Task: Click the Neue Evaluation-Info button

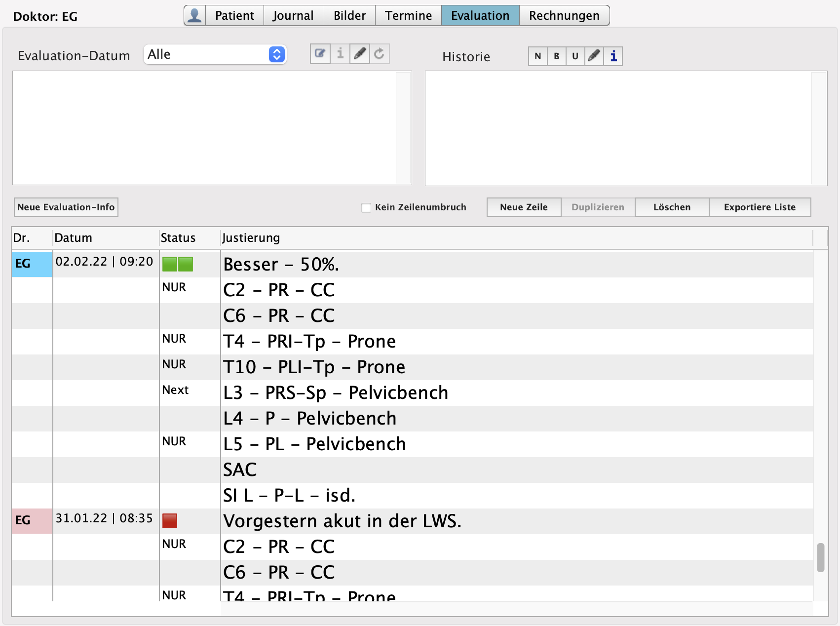Action: click(x=66, y=207)
